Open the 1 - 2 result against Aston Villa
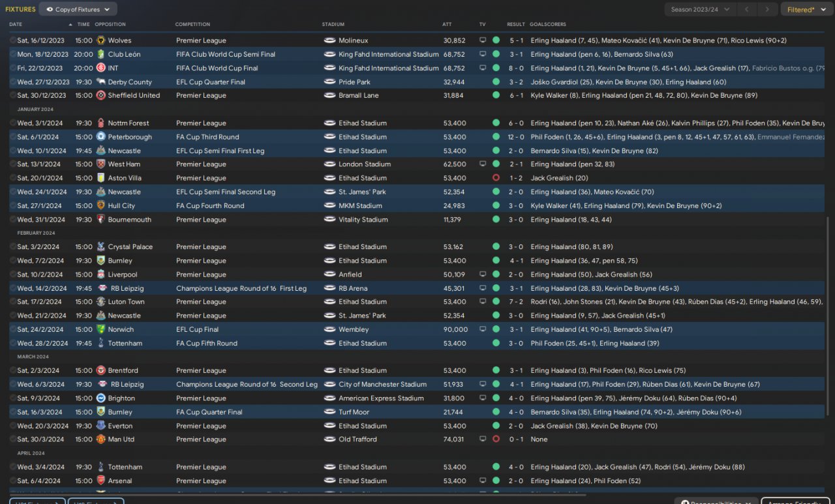Screen dimensions: 835x504 (516, 178)
